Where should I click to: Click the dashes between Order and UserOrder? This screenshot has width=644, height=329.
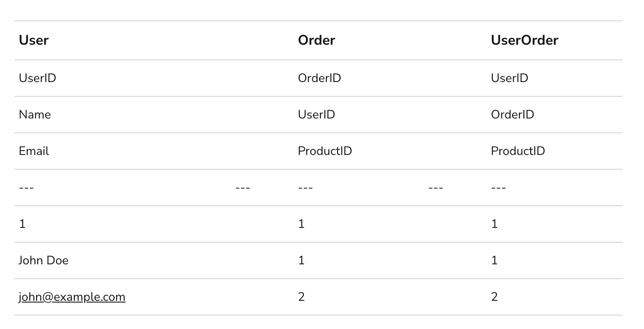(435, 188)
